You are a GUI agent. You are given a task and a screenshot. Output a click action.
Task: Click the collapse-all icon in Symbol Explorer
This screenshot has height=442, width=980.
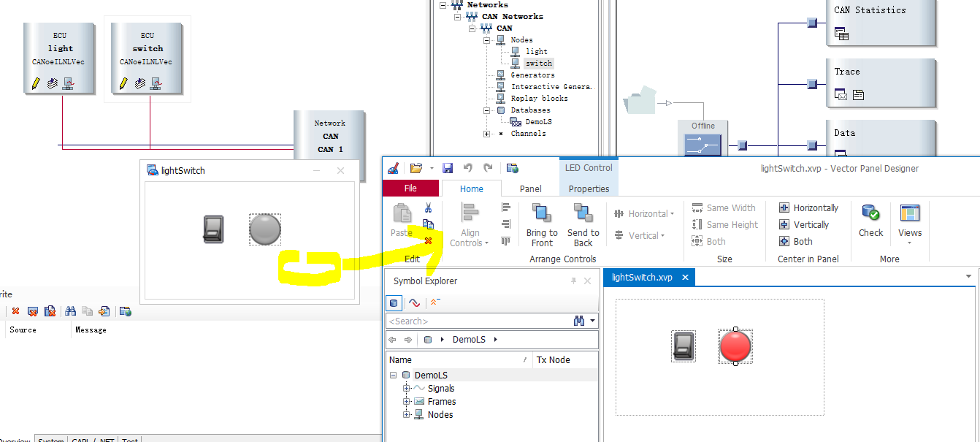435,302
